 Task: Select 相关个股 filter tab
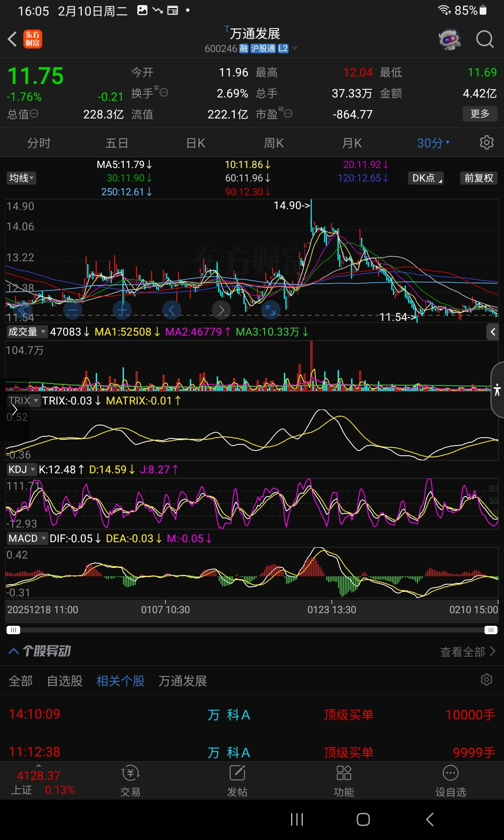click(x=121, y=681)
